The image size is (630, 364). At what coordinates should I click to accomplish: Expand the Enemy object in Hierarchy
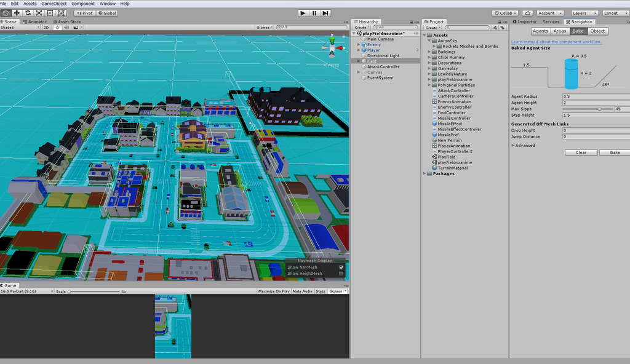(359, 45)
